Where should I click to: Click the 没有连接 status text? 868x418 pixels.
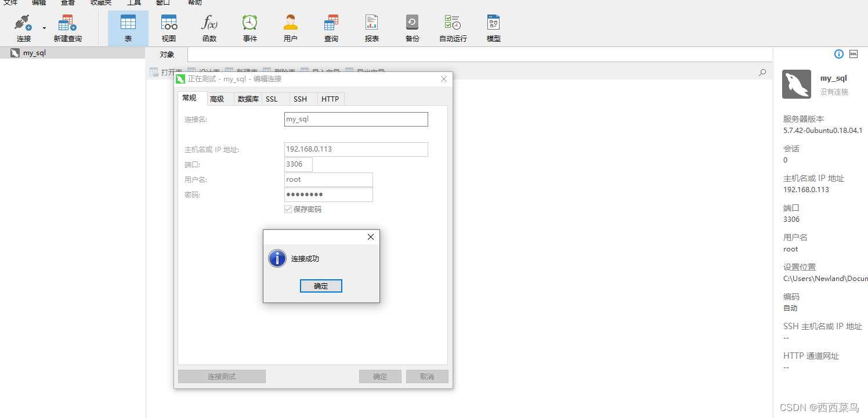[834, 92]
